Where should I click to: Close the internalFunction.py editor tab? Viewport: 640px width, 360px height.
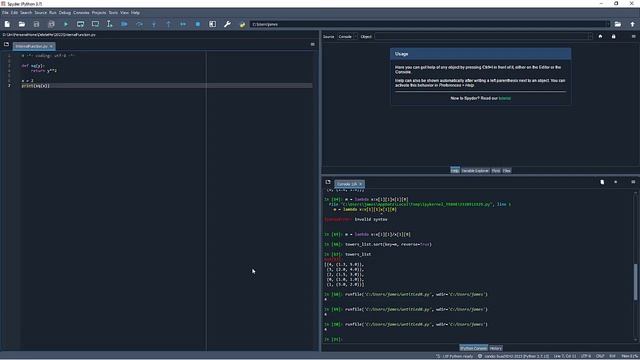tap(51, 47)
